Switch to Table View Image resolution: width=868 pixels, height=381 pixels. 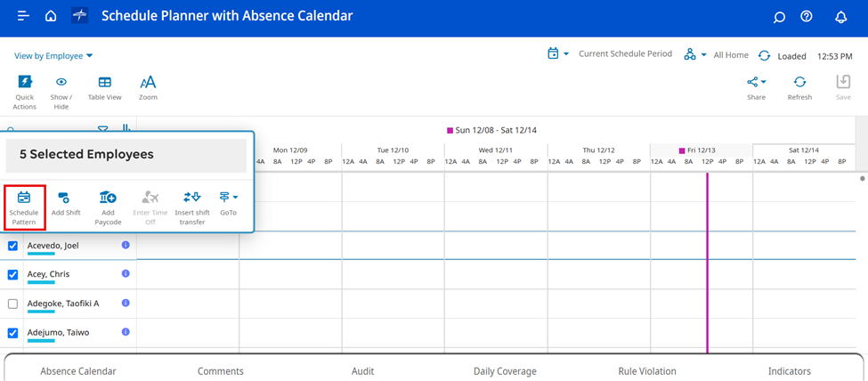tap(104, 83)
